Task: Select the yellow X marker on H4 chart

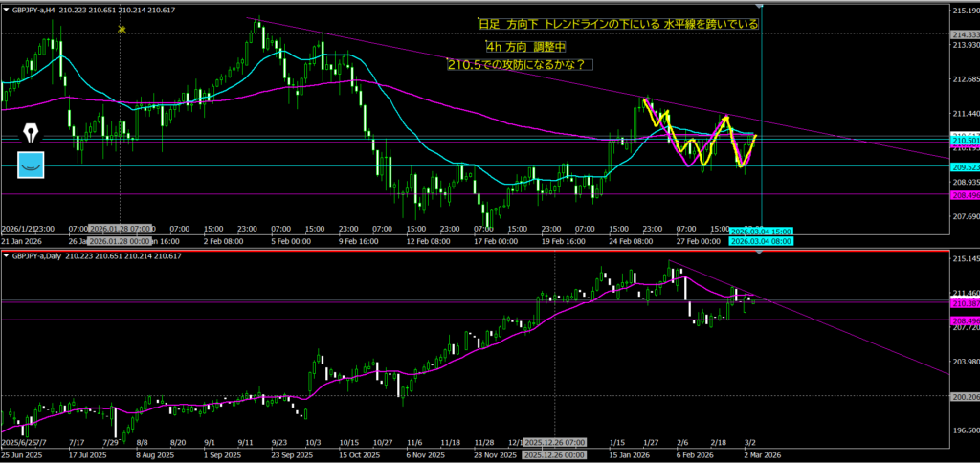Action: (122, 30)
